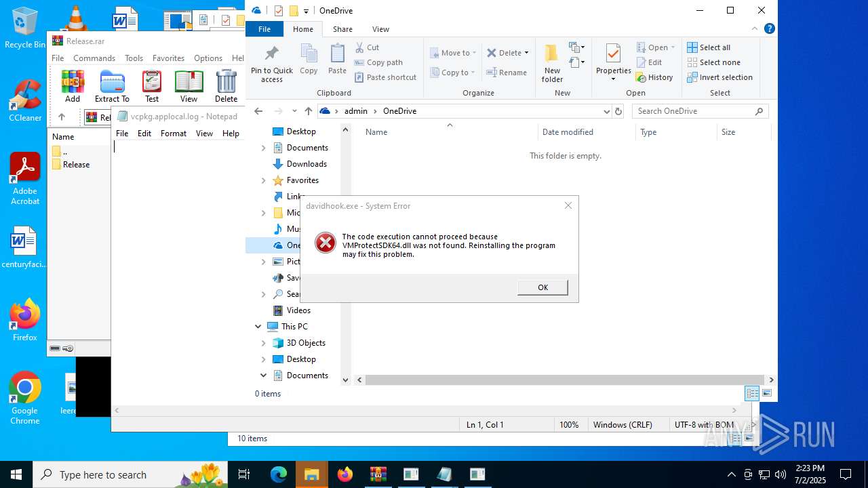The image size is (868, 488).
Task: Click the Paste icon in Explorer ribbon
Action: pyautogui.click(x=337, y=60)
